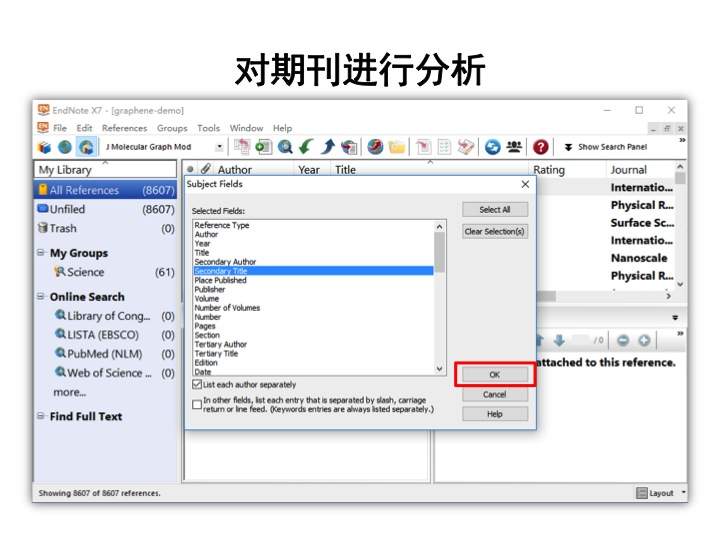The height and width of the screenshot is (540, 720).
Task: Open the J Molecular Graph Mod style dropdown
Action: [x=219, y=147]
